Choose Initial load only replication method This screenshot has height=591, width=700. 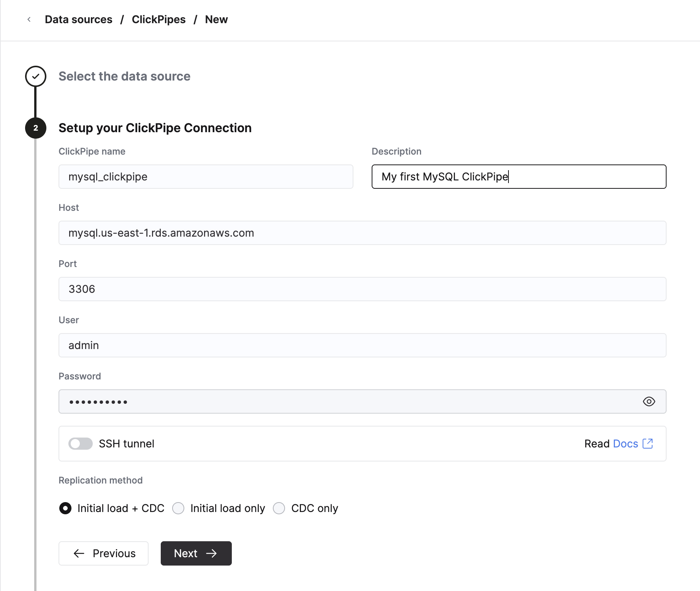click(178, 508)
